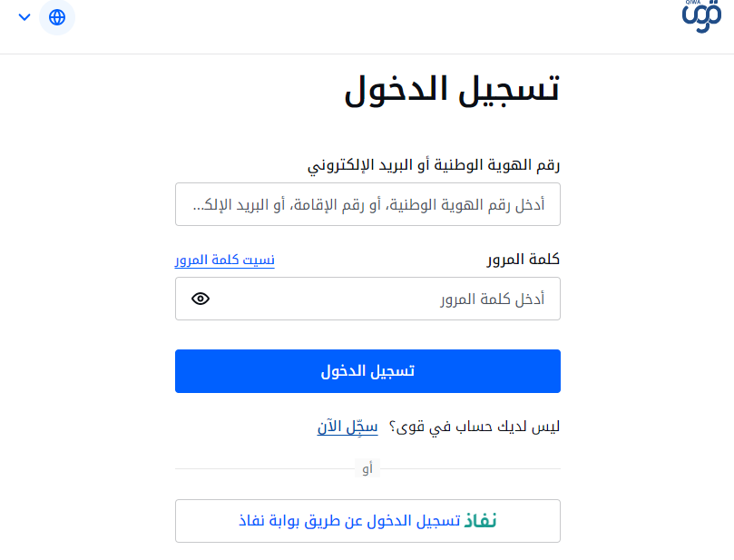
Task: Click the divider line left of أو
Action: point(266,468)
